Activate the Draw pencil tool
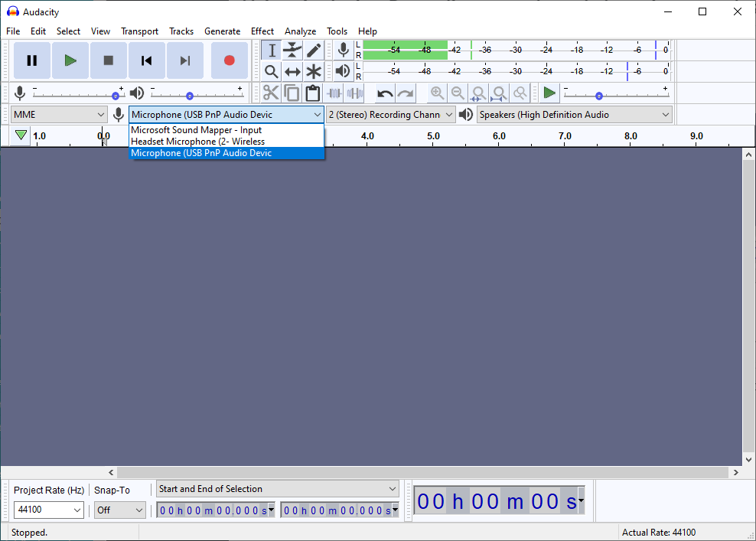The height and width of the screenshot is (541, 756). (x=314, y=51)
